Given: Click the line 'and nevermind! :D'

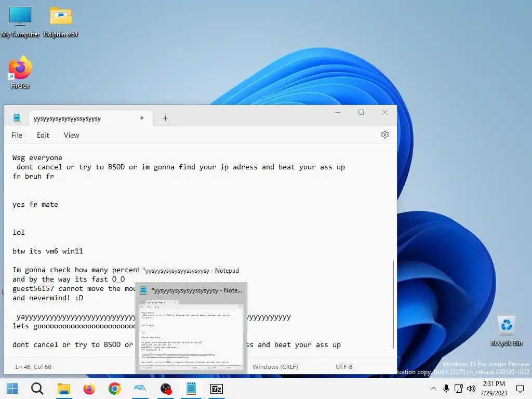Looking at the screenshot, I should coord(48,298).
